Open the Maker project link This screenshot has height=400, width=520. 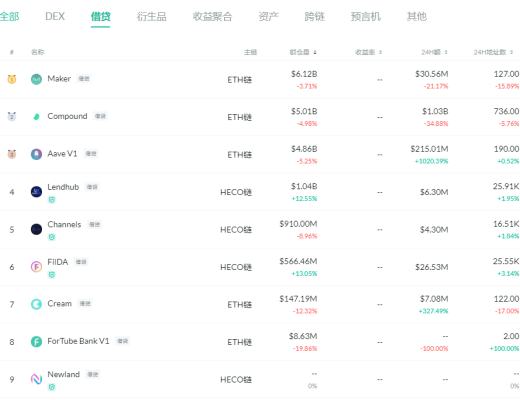(59, 79)
